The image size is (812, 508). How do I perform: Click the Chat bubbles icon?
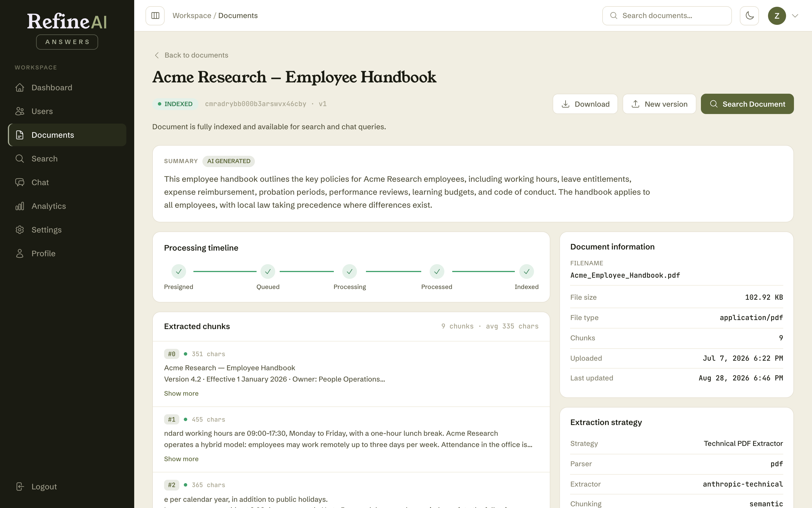click(x=20, y=182)
